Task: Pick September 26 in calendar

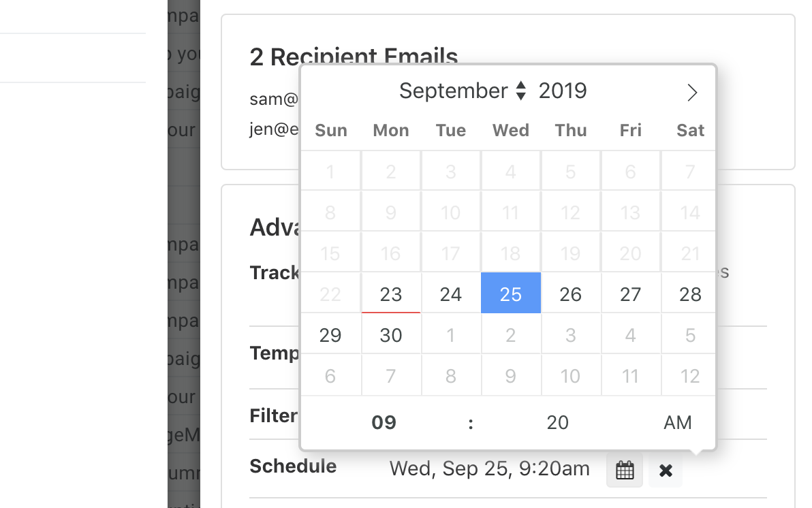Action: 571,294
